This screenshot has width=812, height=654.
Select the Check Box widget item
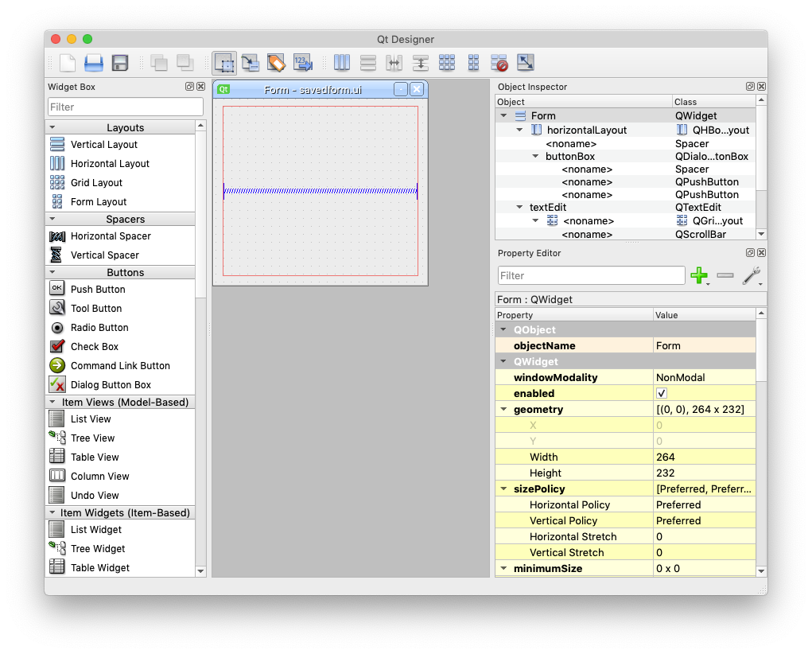(94, 347)
